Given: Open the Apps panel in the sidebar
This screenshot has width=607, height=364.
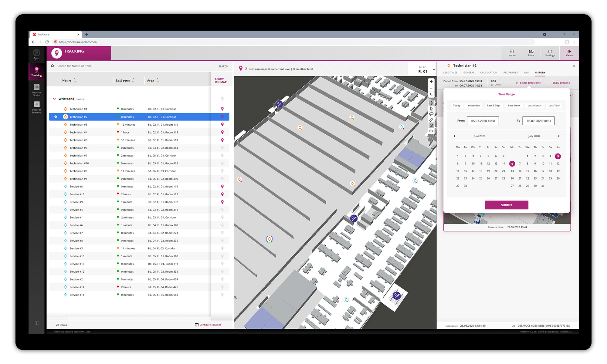Looking at the screenshot, I should (x=36, y=54).
